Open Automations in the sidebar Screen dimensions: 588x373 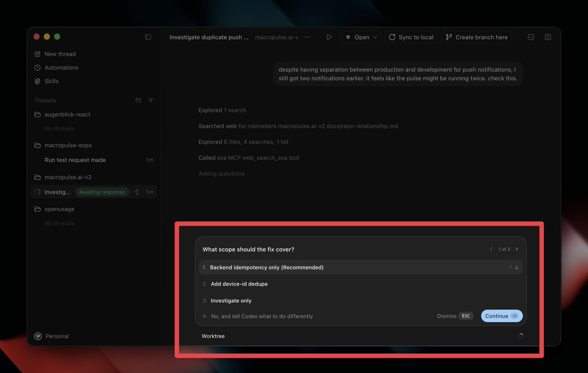[56, 68]
